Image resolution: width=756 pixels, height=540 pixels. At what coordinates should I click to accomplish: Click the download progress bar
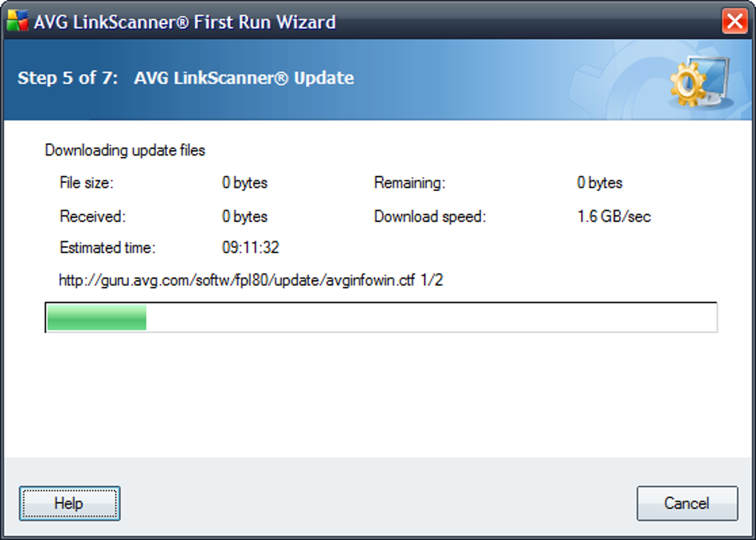click(382, 318)
